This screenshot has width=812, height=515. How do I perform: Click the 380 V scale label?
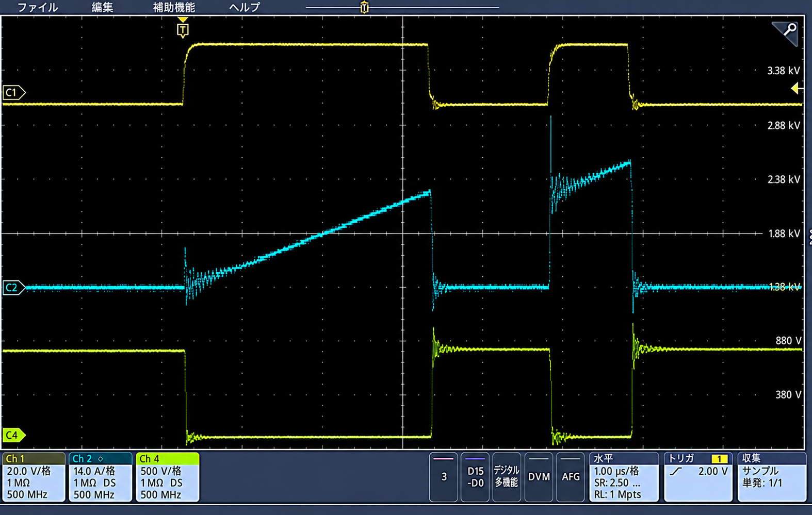[x=788, y=394]
